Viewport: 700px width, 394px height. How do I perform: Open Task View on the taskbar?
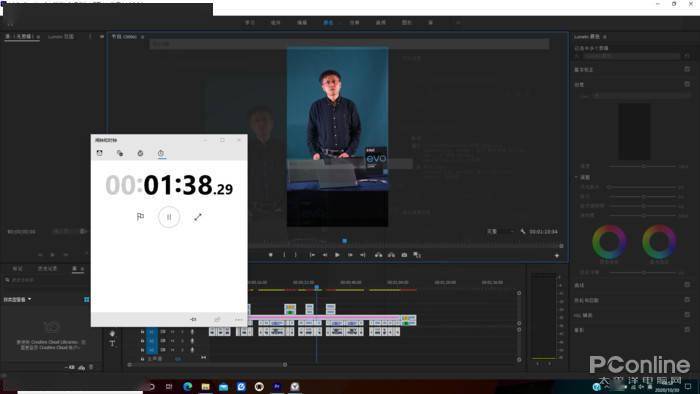(169, 386)
